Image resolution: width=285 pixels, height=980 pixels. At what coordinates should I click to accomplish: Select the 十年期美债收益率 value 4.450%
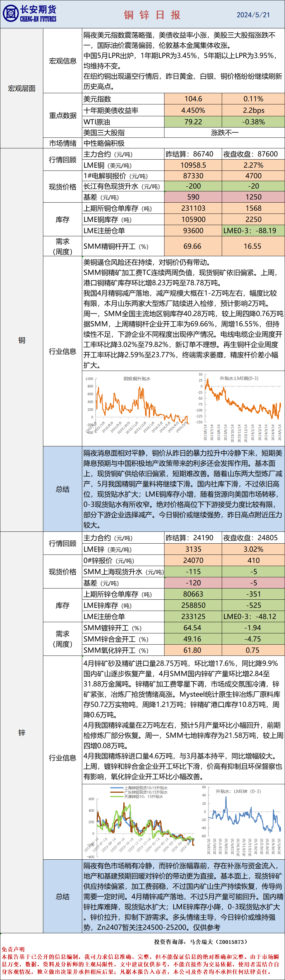193,110
